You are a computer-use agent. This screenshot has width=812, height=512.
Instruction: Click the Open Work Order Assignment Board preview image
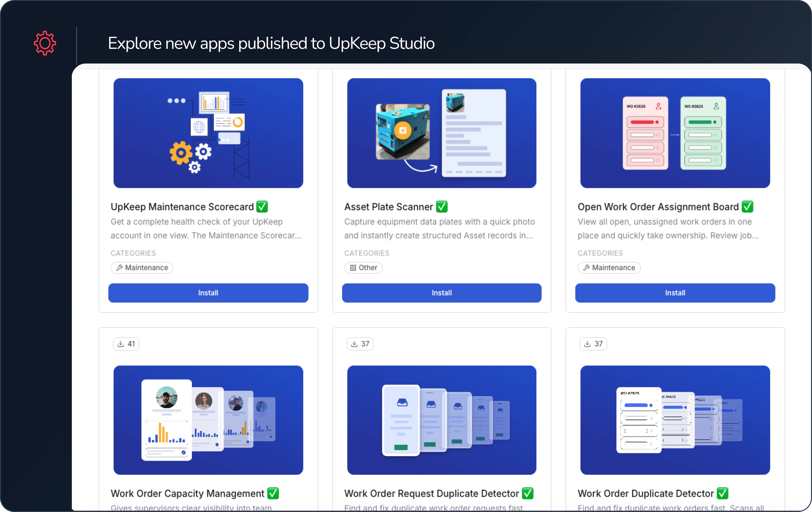click(675, 133)
